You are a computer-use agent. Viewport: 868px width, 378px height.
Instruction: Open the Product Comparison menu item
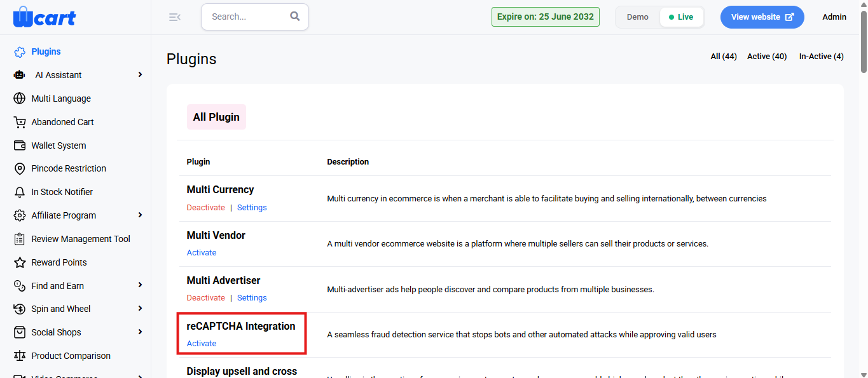click(71, 356)
